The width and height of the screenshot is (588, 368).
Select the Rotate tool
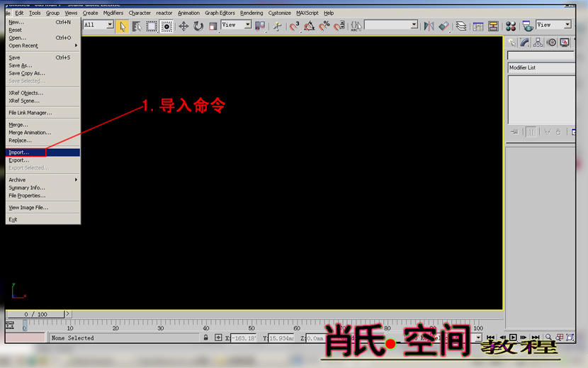click(198, 26)
